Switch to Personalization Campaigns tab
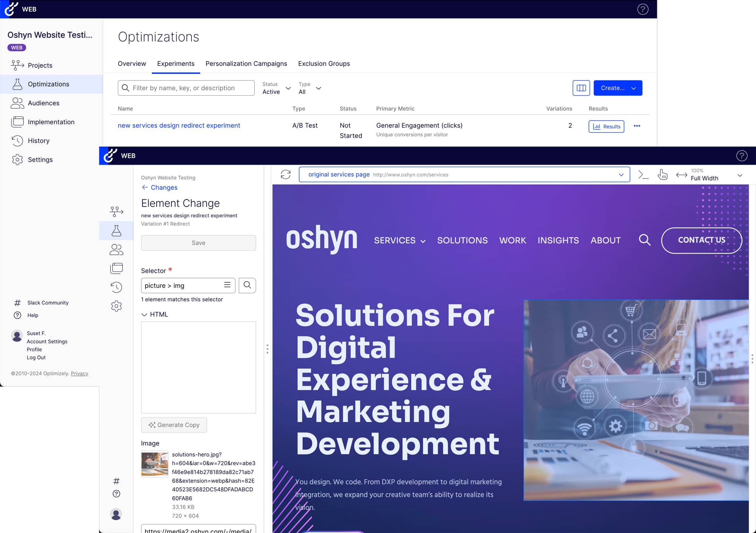 [246, 64]
